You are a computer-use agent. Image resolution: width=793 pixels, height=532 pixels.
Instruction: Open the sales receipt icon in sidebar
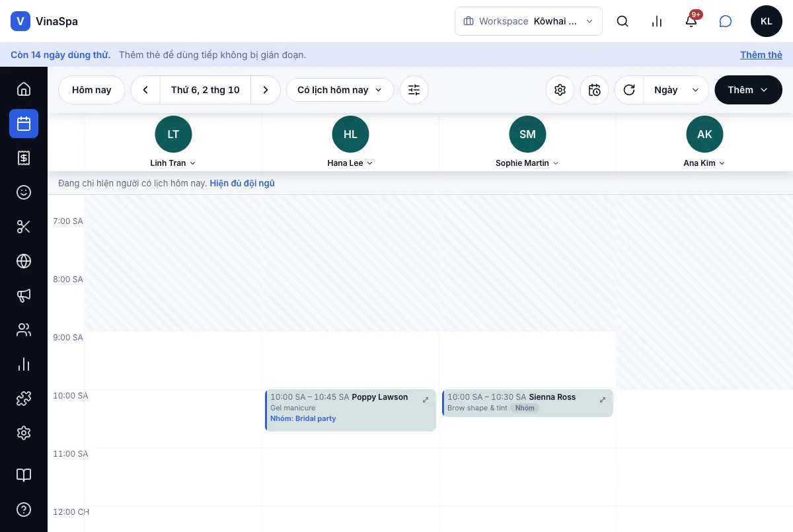[x=24, y=158]
